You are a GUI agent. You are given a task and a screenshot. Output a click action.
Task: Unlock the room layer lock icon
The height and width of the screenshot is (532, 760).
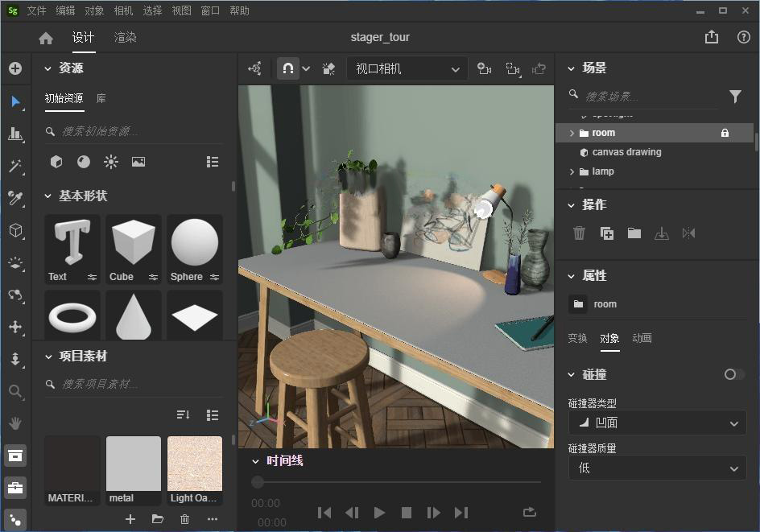[x=725, y=132]
